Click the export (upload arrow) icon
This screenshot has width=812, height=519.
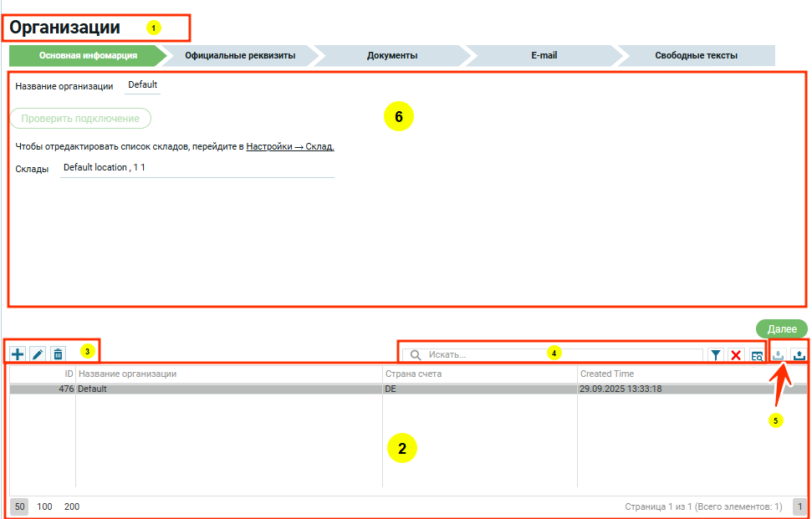(799, 355)
